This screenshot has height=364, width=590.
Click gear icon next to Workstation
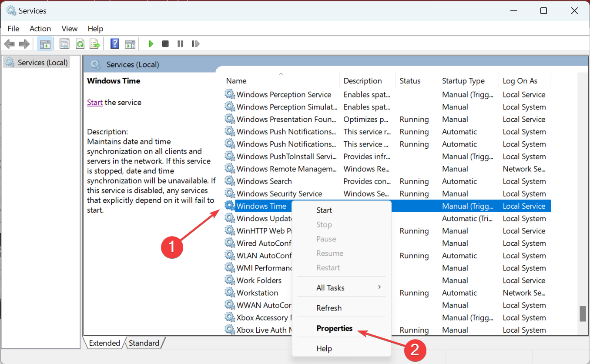(x=229, y=293)
